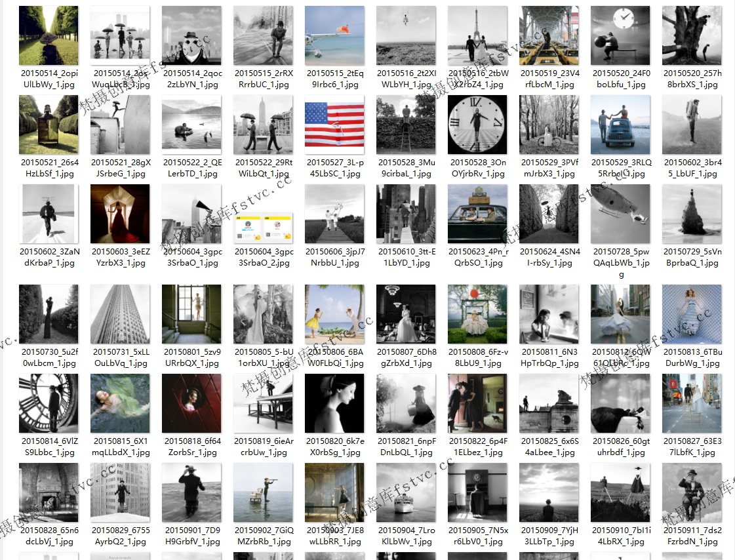Screen dimensions: 735x560
Task: Select the giant clock face thumbnail 20150528_3OnOYjrbRv_1.jpg
Action: [478, 125]
